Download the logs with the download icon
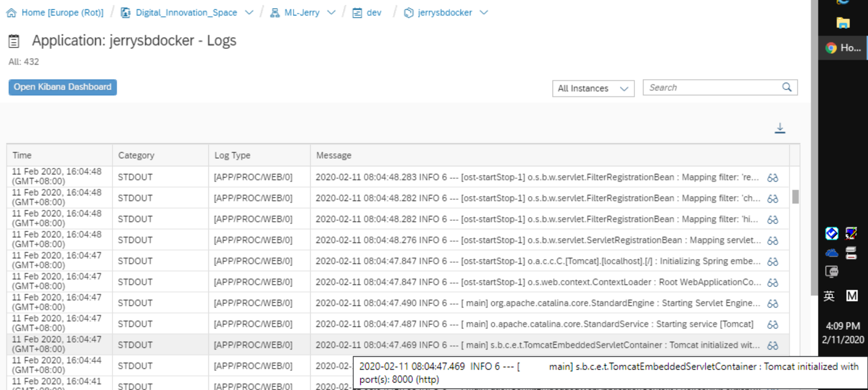Screen dimensions: 868x390 (x=780, y=128)
